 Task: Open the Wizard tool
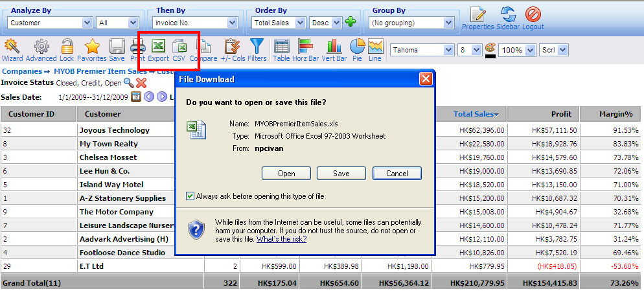point(12,50)
